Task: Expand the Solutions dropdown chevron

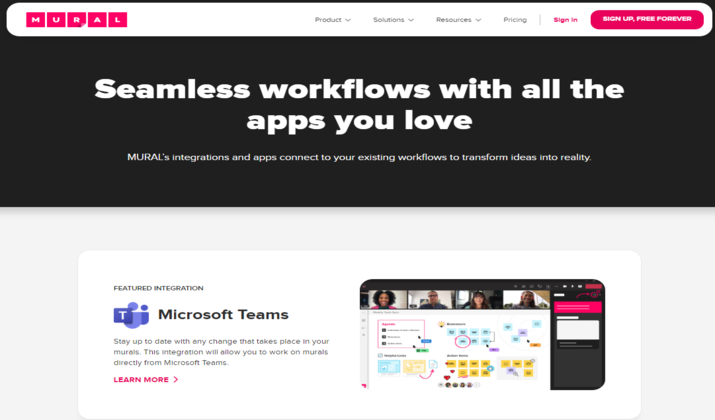Action: (411, 20)
